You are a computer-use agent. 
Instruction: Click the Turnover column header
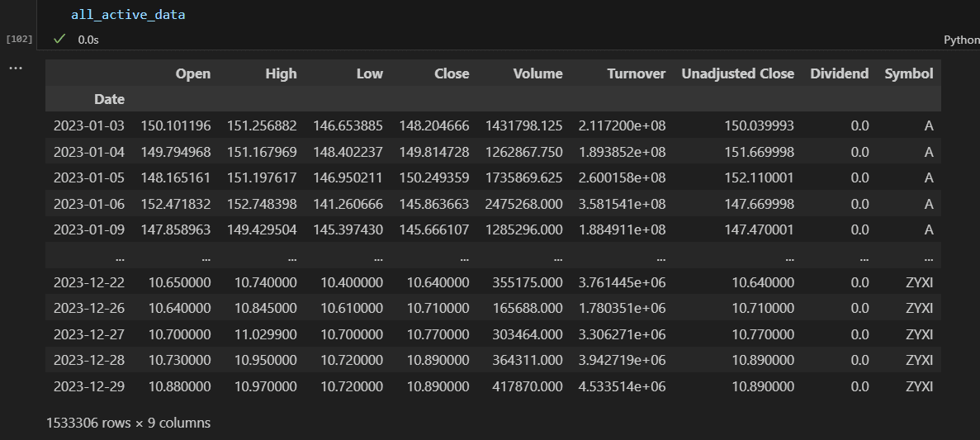(637, 73)
